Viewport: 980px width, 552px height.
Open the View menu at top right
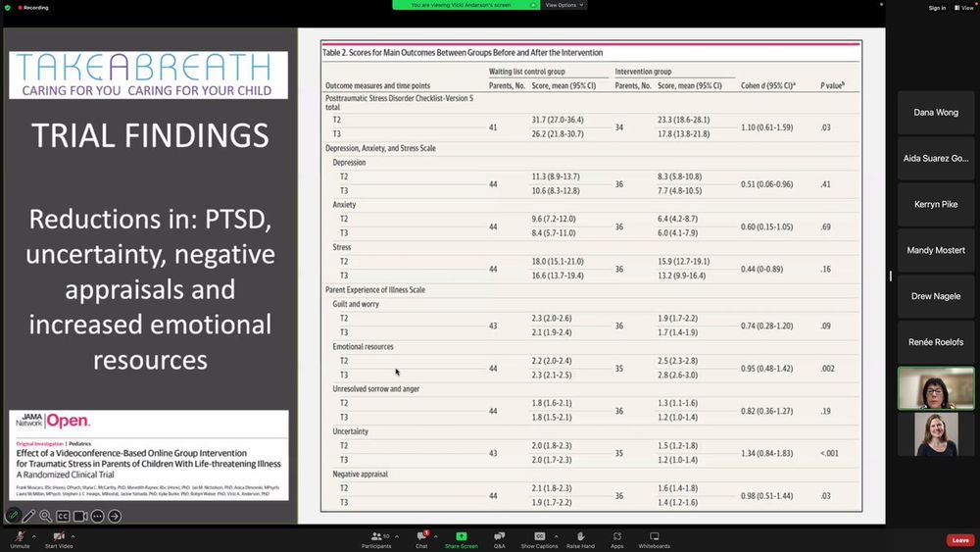(x=964, y=8)
